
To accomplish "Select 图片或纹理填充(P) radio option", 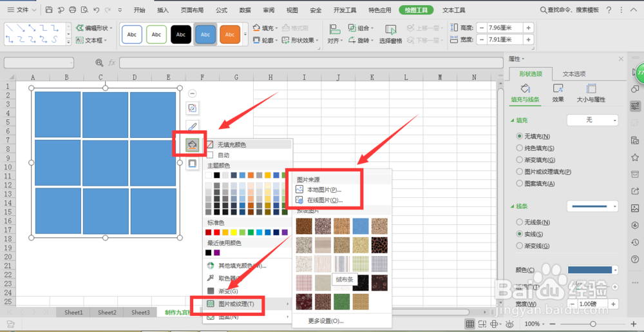I will pyautogui.click(x=520, y=171).
